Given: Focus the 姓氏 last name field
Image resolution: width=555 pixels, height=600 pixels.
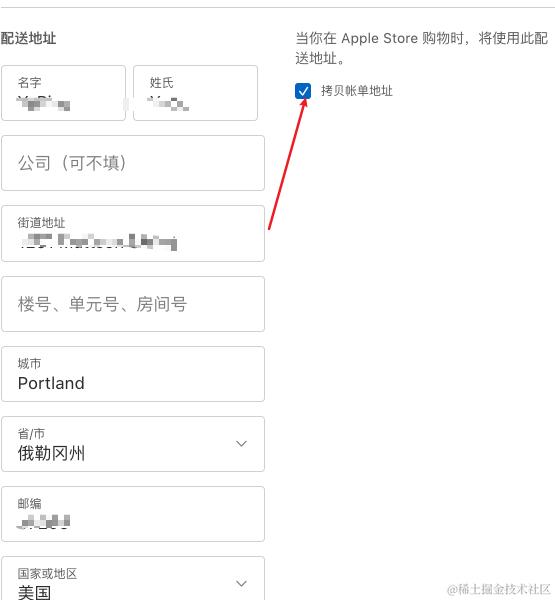Looking at the screenshot, I should (195, 93).
